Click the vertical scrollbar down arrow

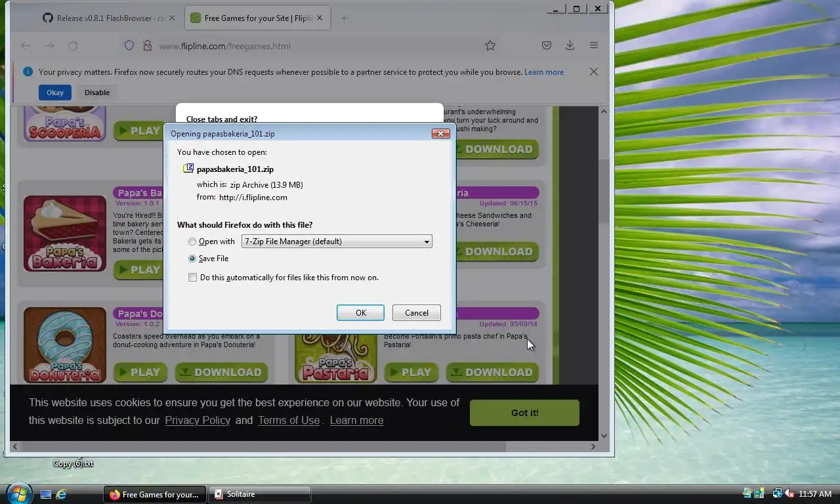pyautogui.click(x=604, y=436)
